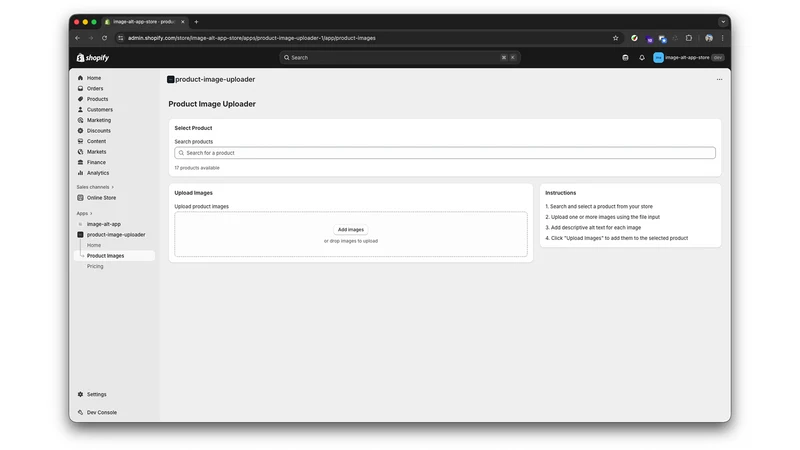Image resolution: width=800 pixels, height=450 pixels.
Task: Open Discounts in the sidebar
Action: (x=98, y=131)
